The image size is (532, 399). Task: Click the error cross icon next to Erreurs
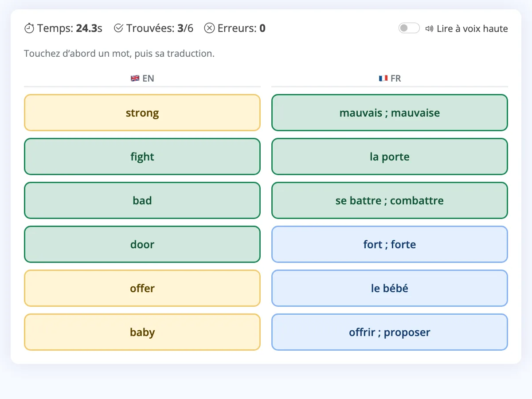point(209,28)
